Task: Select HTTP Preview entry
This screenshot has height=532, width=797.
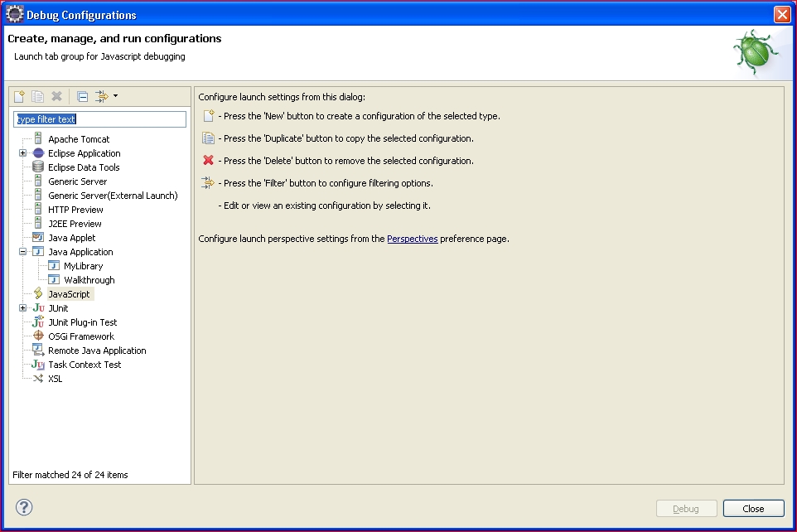Action: click(75, 210)
